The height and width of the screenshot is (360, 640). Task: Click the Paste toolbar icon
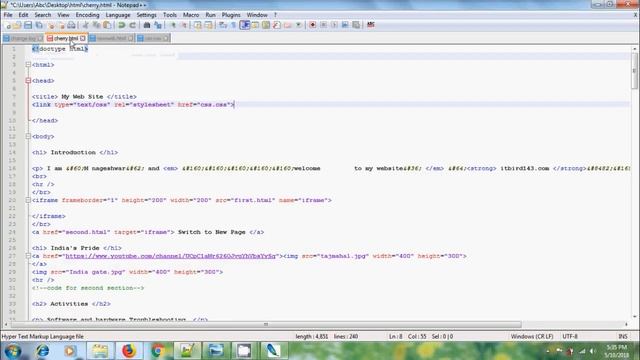[x=107, y=25]
